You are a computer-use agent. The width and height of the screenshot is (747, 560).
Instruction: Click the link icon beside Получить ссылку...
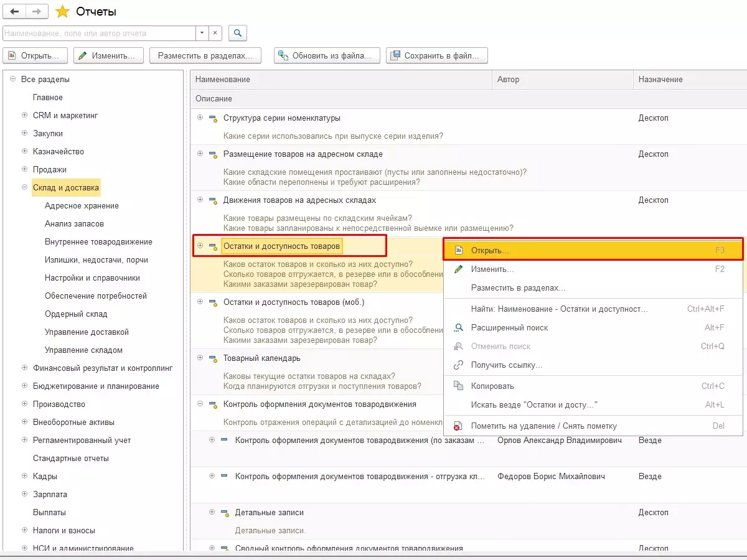pos(459,365)
